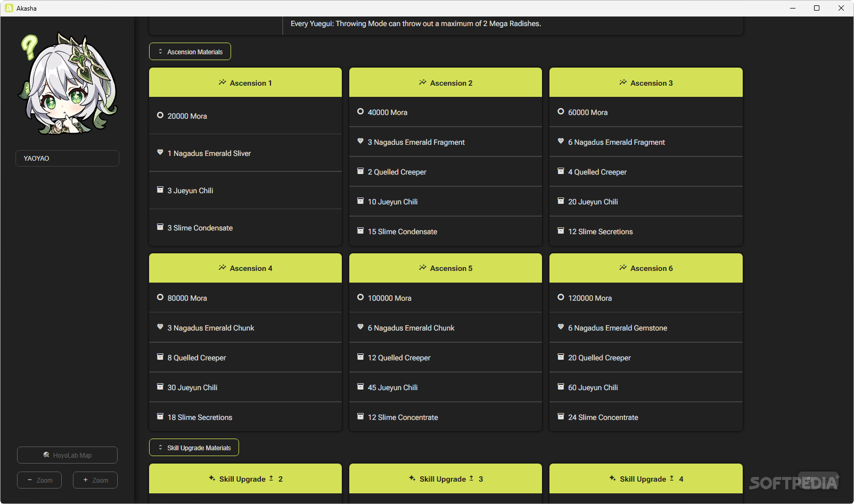Image resolution: width=854 pixels, height=504 pixels.
Task: Click the item icon beside 20 Quelled Creeper
Action: tap(561, 357)
